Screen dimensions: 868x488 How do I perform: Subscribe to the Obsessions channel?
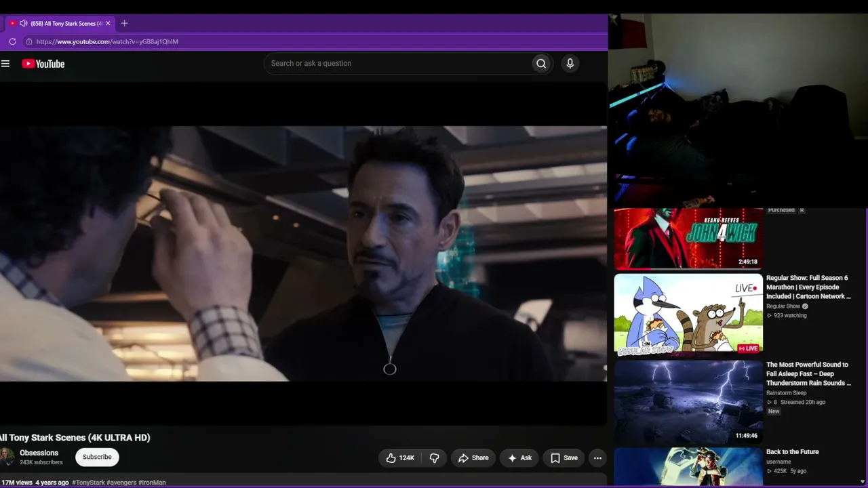[97, 457]
